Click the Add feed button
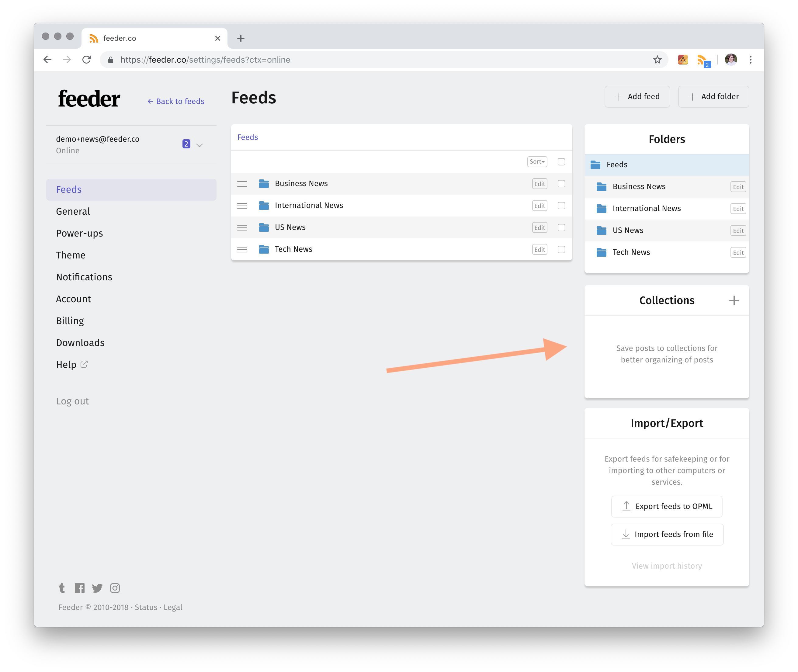The image size is (798, 672). 637,97
